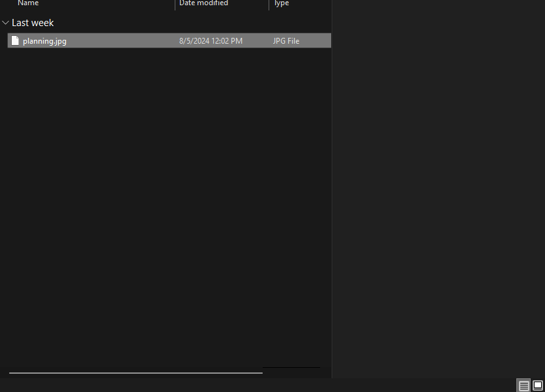Click the JPG File type cell
This screenshot has width=545, height=392.
pos(286,41)
